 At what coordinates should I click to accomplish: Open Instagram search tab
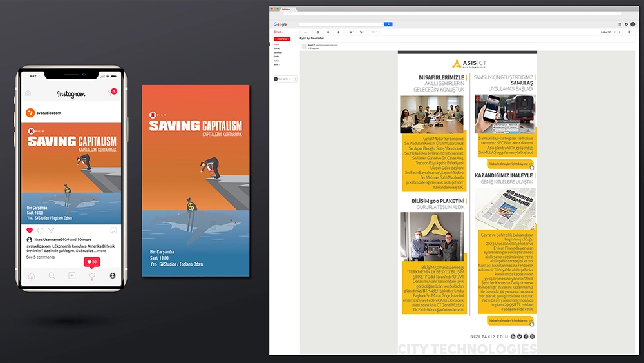pyautogui.click(x=52, y=276)
